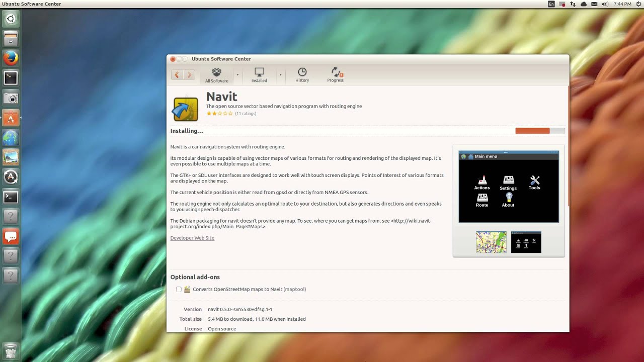The height and width of the screenshot is (362, 644).
Task: Open the (11 ratings) text
Action: coord(246,114)
